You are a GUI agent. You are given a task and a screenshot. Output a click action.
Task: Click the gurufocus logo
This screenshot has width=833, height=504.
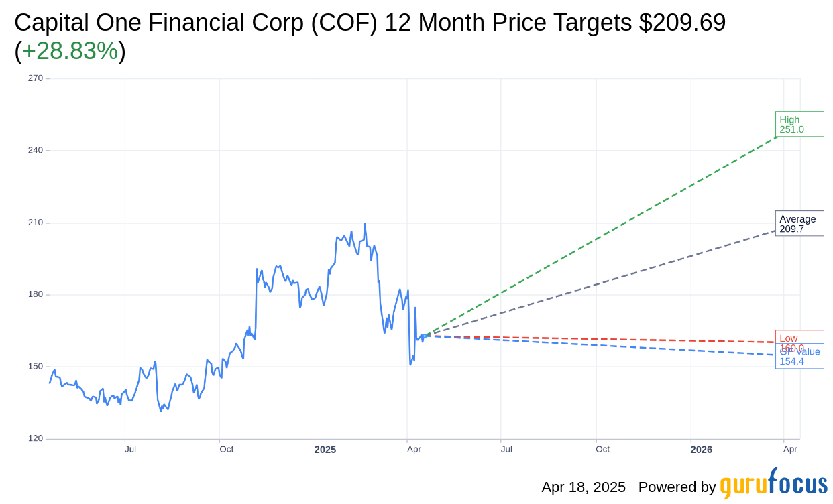(773, 484)
